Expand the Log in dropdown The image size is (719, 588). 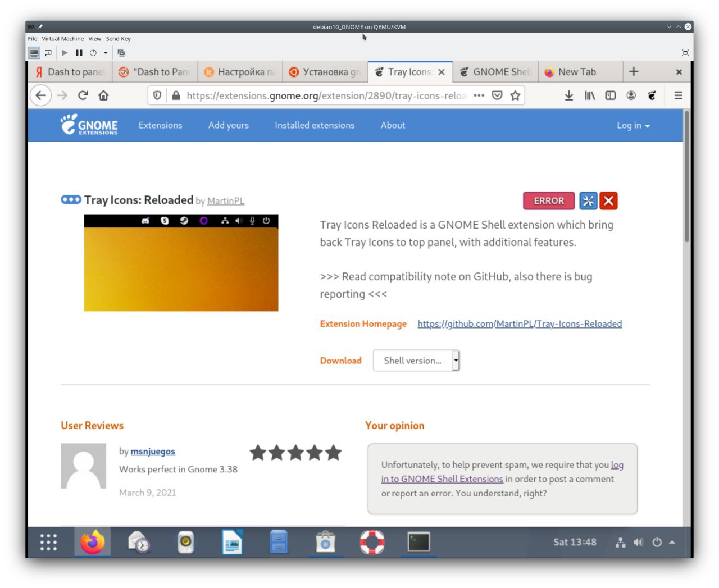pos(633,126)
